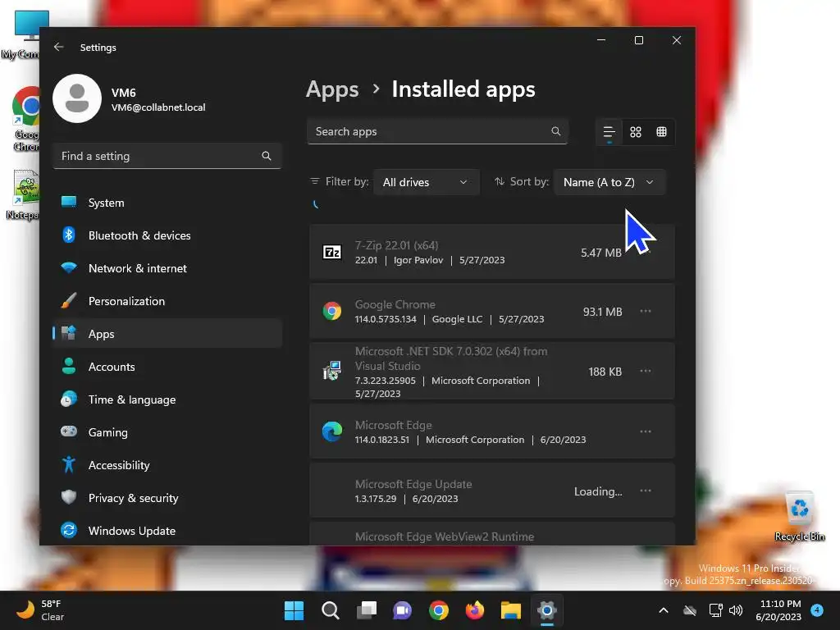Open Bluetooth & devices settings

coord(167,235)
